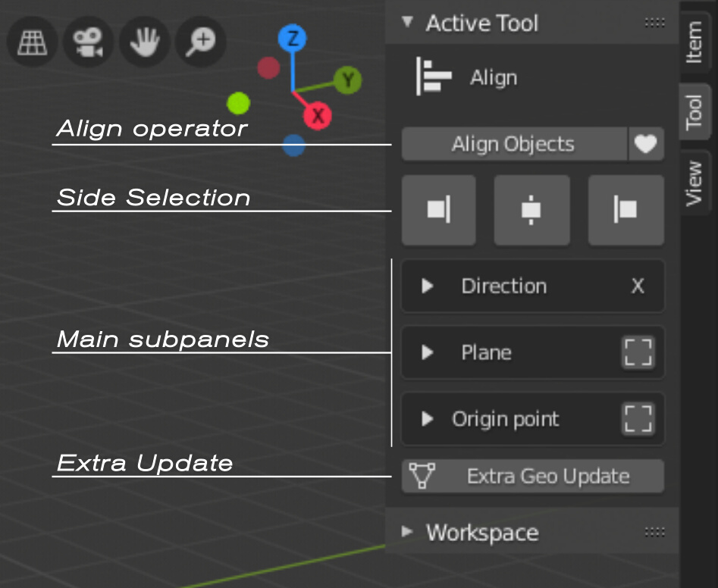The height and width of the screenshot is (588, 718).
Task: Switch to camera view using the camera icon
Action: click(88, 42)
